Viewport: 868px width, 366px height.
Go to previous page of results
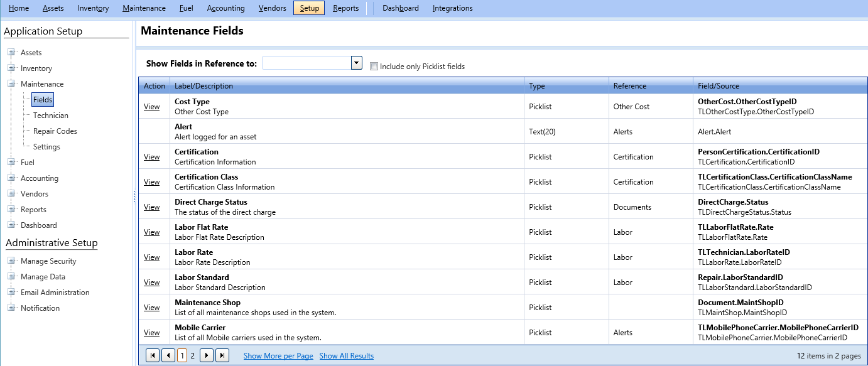click(168, 356)
